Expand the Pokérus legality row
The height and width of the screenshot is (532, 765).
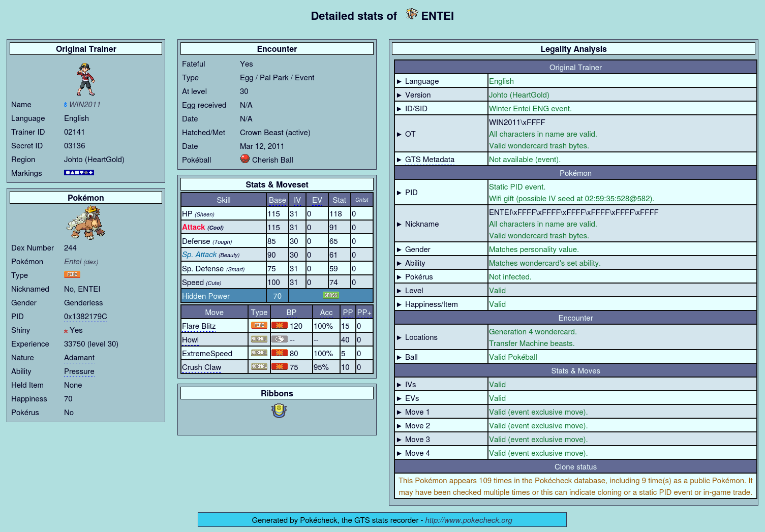click(x=399, y=277)
